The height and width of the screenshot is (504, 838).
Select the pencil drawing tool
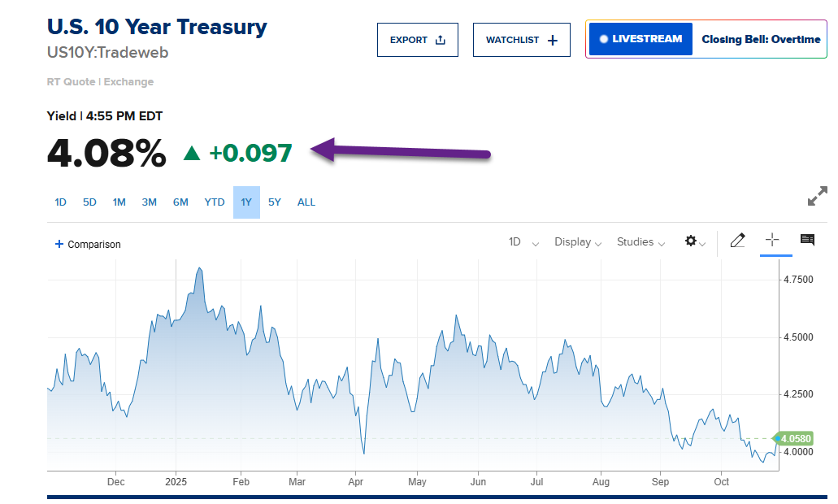point(737,241)
